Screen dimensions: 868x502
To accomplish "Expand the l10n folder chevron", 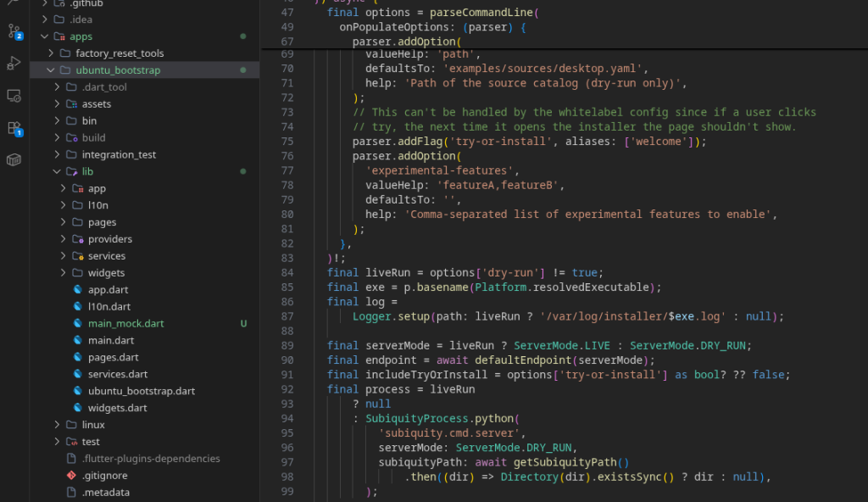I will pos(63,205).
